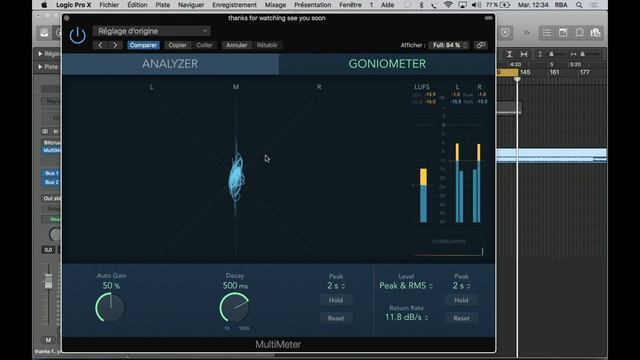Click the Auto Gain 50 % value

click(111, 286)
